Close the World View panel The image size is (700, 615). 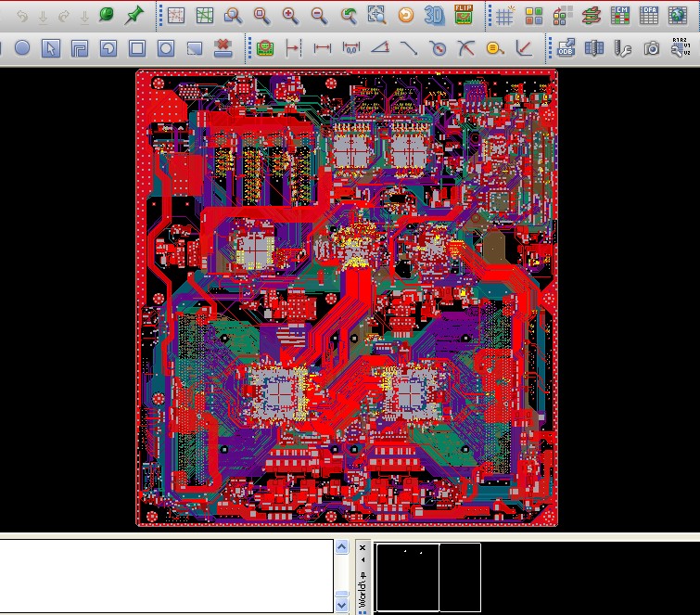coord(363,547)
